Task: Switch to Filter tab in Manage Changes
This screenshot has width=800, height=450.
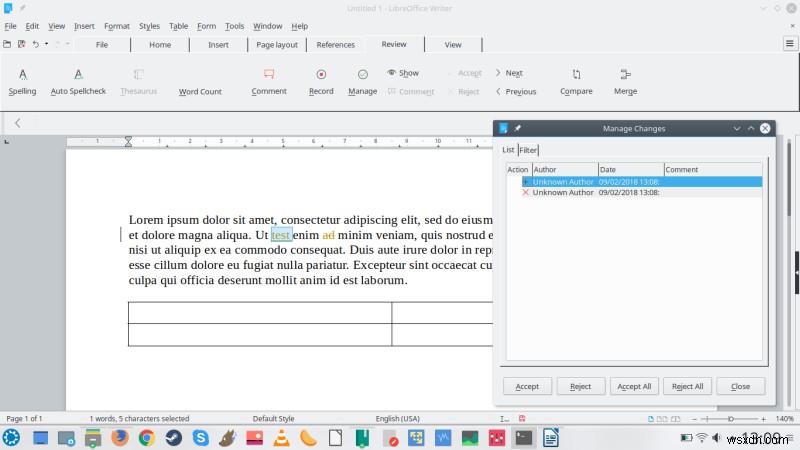Action: [528, 150]
